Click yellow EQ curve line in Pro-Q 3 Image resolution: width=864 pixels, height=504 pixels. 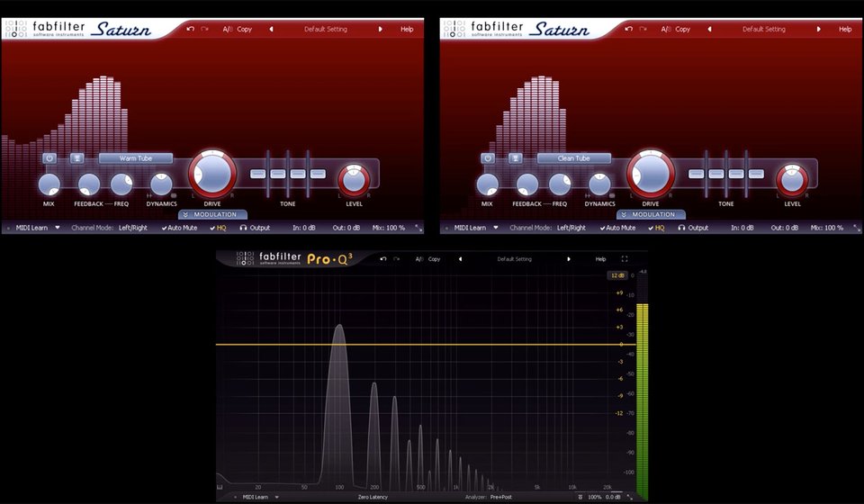(x=426, y=345)
